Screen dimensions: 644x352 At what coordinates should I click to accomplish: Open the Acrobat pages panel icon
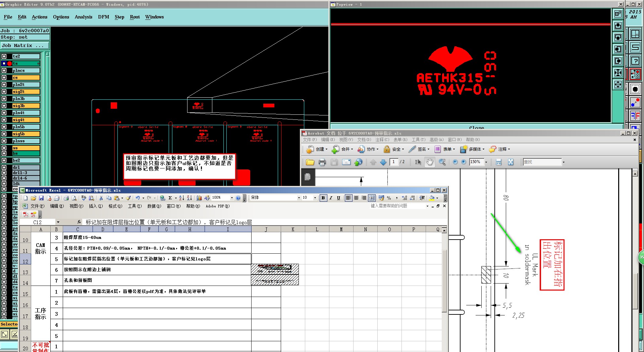pos(308,177)
